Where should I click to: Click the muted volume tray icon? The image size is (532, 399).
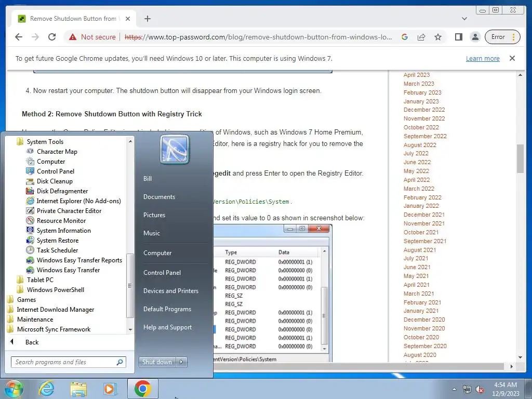[480, 390]
